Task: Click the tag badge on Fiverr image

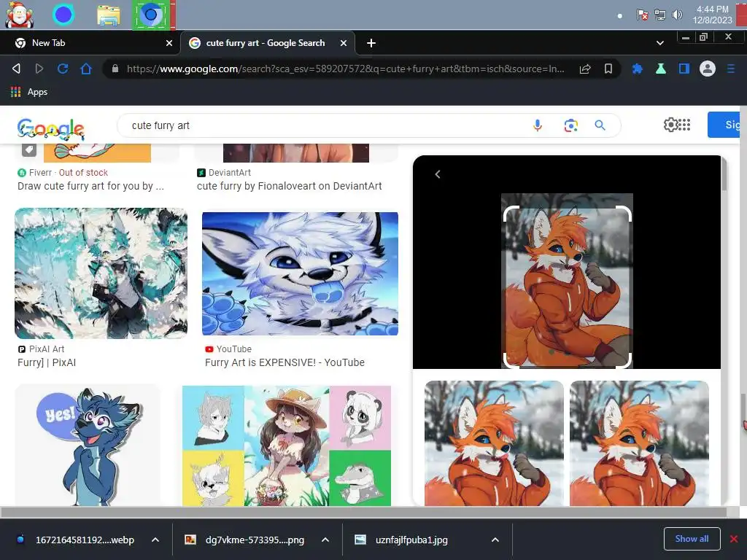Action: [x=29, y=149]
